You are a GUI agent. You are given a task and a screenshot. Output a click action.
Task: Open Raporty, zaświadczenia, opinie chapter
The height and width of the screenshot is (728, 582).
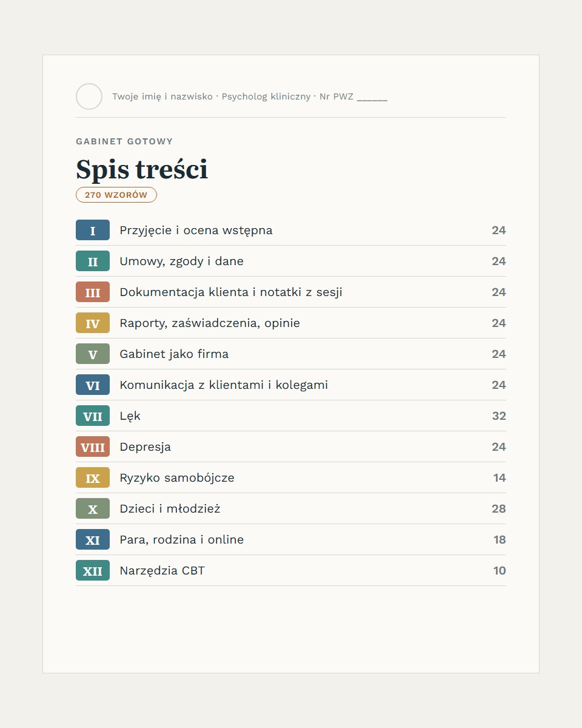tap(210, 323)
